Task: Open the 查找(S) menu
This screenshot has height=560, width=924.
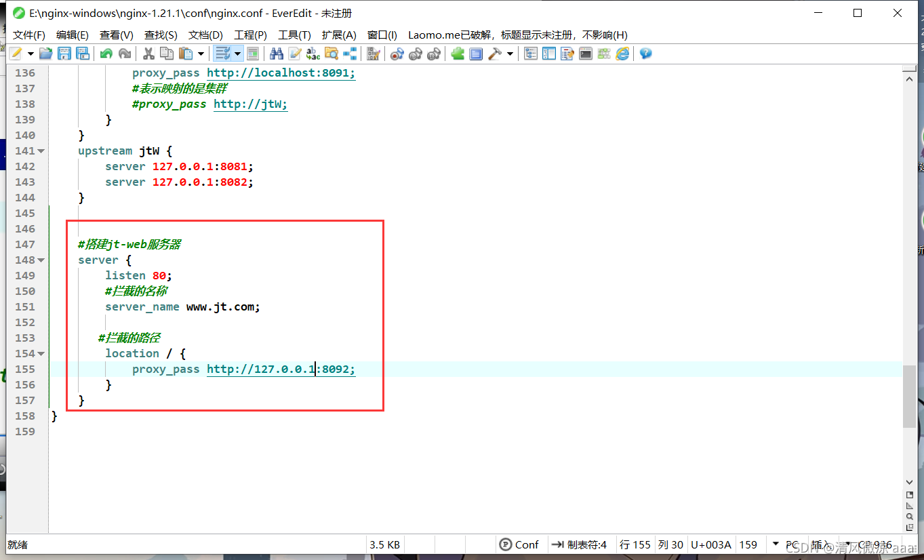Action: [161, 35]
